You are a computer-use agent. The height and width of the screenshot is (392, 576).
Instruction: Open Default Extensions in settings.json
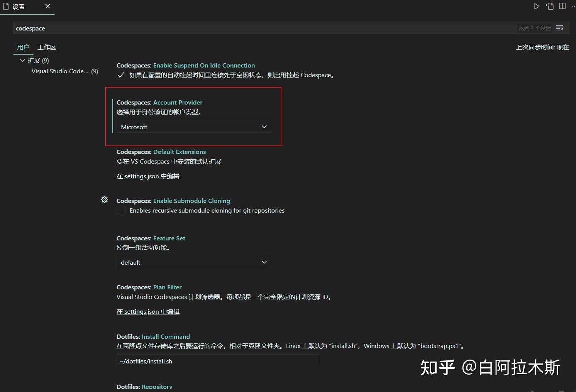148,176
